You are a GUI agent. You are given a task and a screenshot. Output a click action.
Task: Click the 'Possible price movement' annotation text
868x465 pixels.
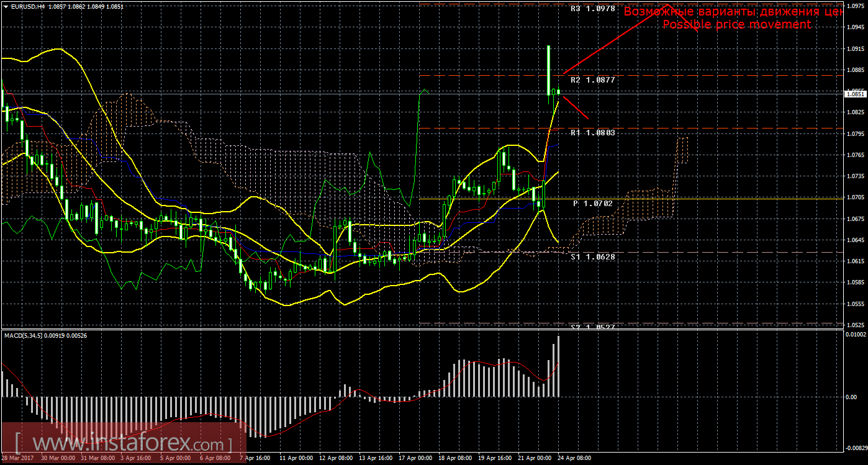[737, 24]
